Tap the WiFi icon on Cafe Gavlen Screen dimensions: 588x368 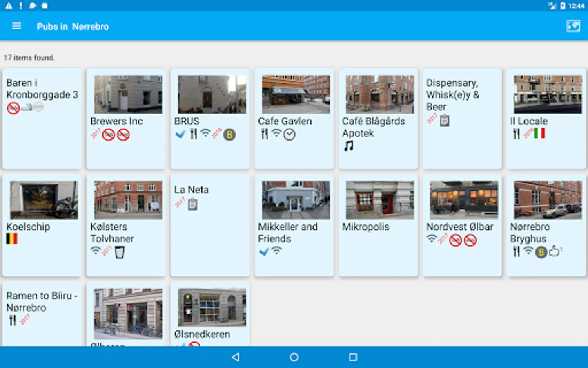pos(277,133)
